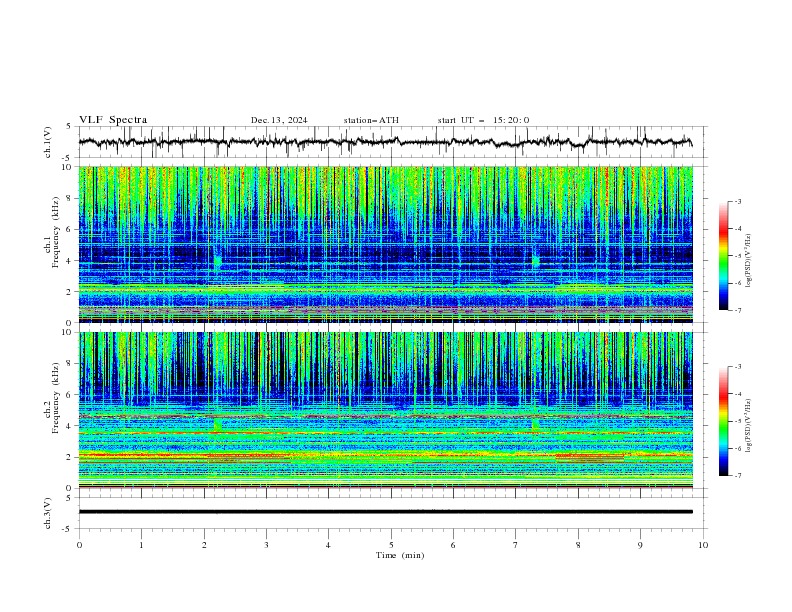
Task: Click the time axis tick label '3'
Action: pos(266,545)
